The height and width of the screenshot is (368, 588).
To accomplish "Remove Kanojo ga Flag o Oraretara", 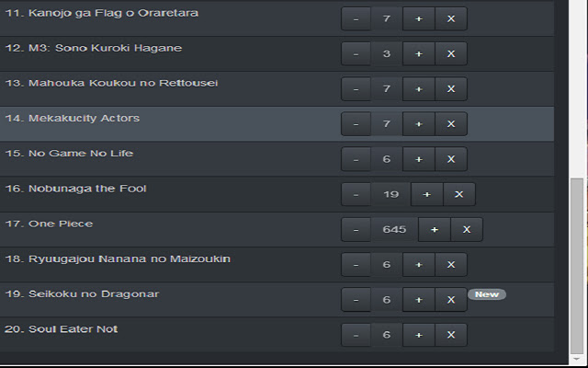I will click(451, 19).
